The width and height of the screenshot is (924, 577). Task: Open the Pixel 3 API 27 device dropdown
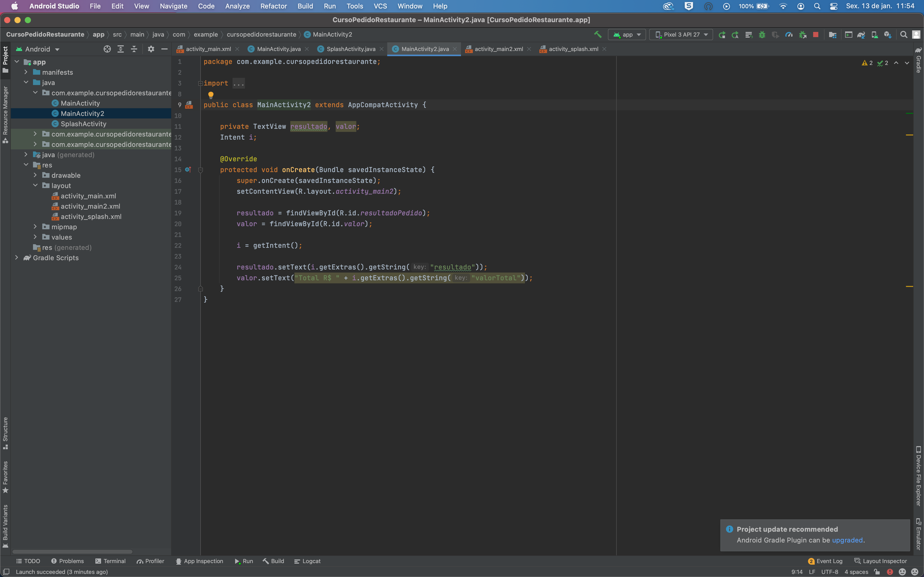point(681,34)
